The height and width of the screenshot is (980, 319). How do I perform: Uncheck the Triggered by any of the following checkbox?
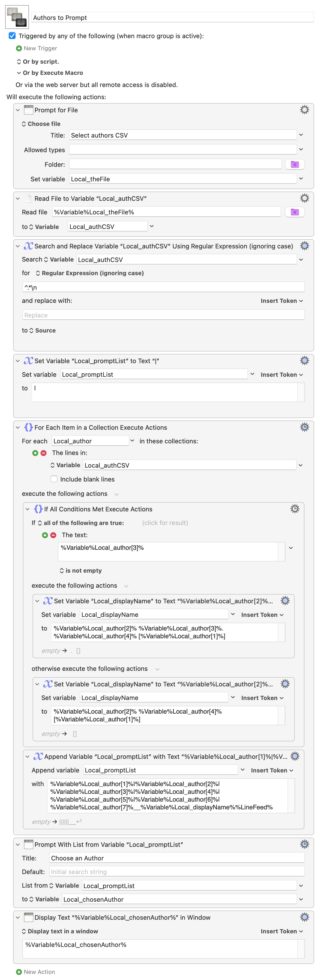12,36
